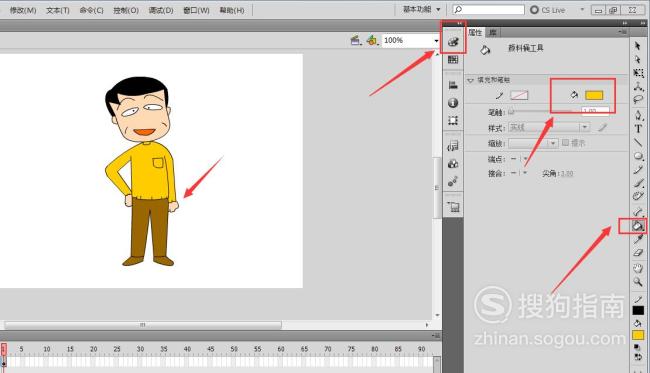650x373 pixels.
Task: Select the Selection arrow tool
Action: tap(638, 46)
